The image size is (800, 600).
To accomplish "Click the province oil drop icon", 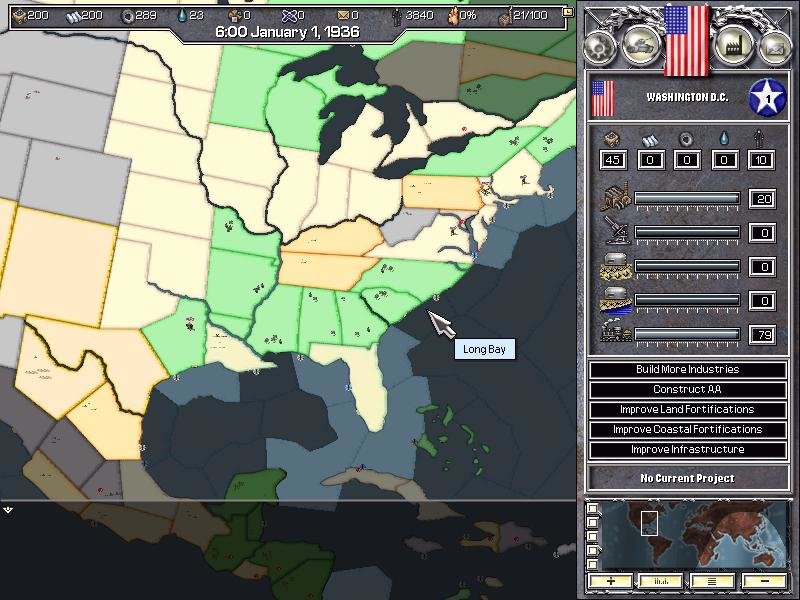I will click(723, 139).
